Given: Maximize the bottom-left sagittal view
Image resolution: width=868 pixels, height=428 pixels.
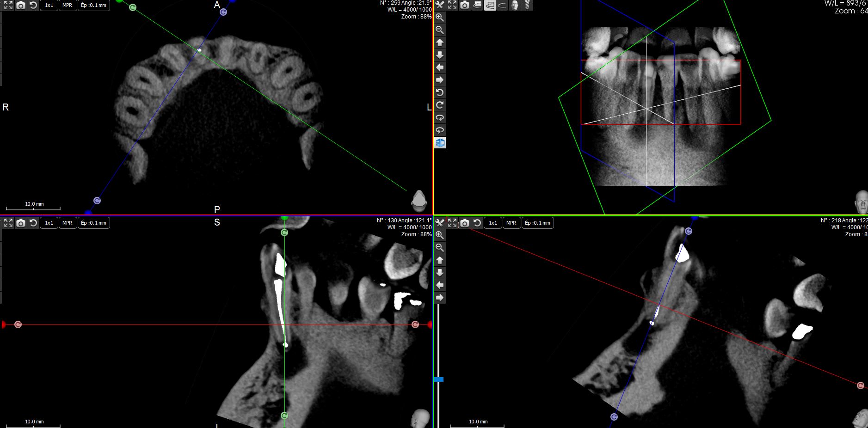Looking at the screenshot, I should click(8, 223).
